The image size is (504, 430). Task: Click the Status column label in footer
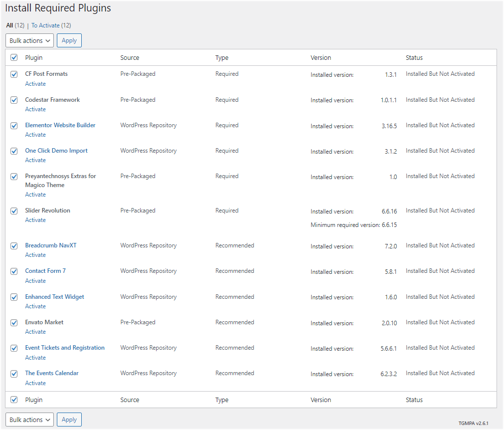coord(414,400)
